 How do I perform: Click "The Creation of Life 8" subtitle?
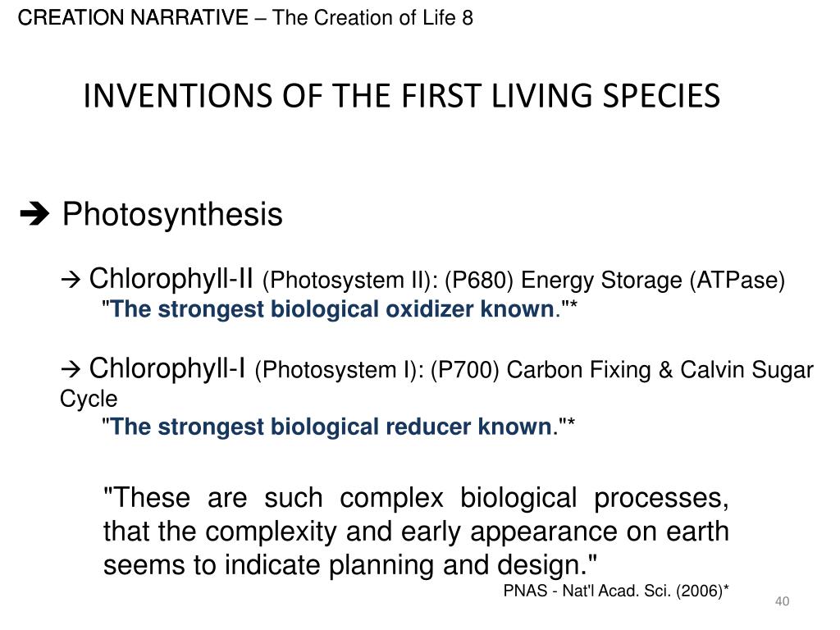coord(373,18)
